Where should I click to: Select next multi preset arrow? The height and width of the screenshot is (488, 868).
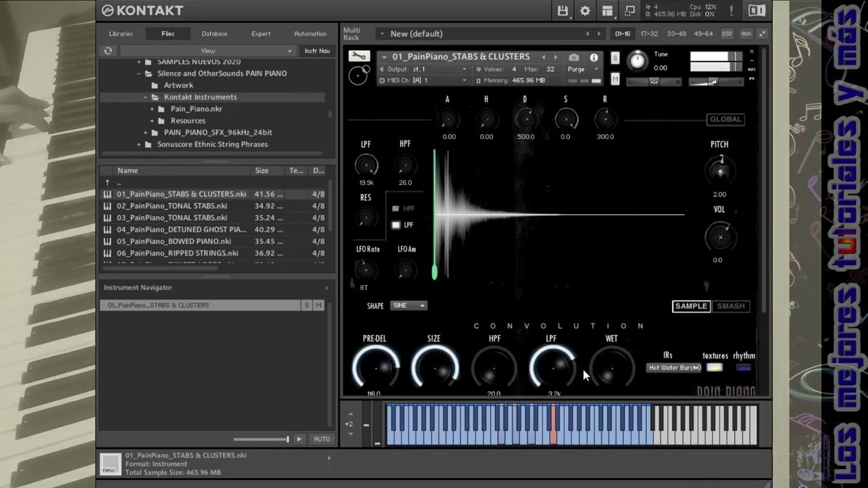coord(599,34)
